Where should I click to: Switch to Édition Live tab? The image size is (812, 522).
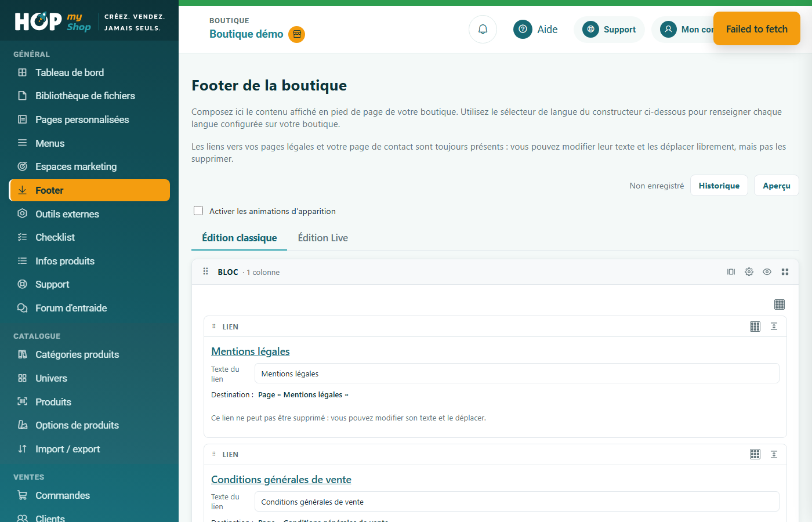(x=323, y=238)
